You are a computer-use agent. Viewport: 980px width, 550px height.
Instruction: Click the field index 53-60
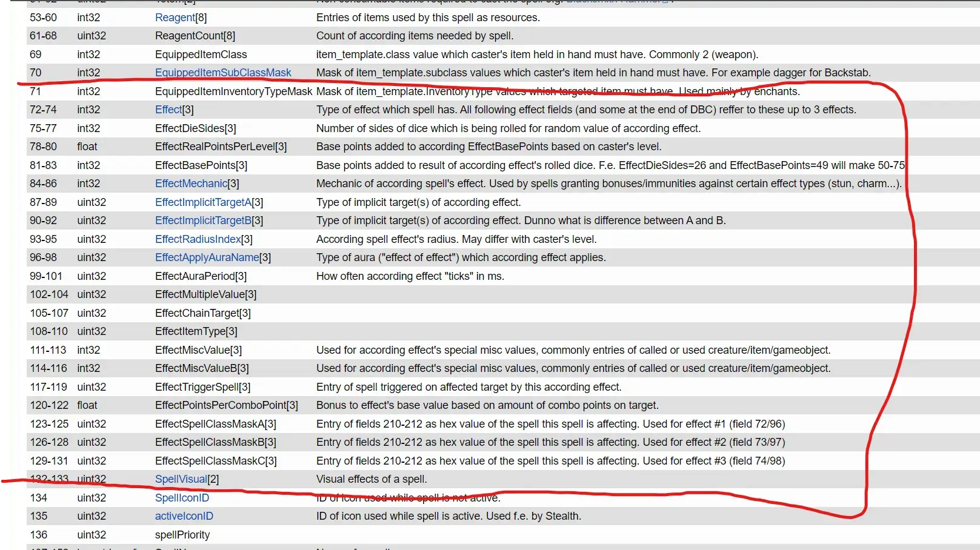(x=43, y=18)
